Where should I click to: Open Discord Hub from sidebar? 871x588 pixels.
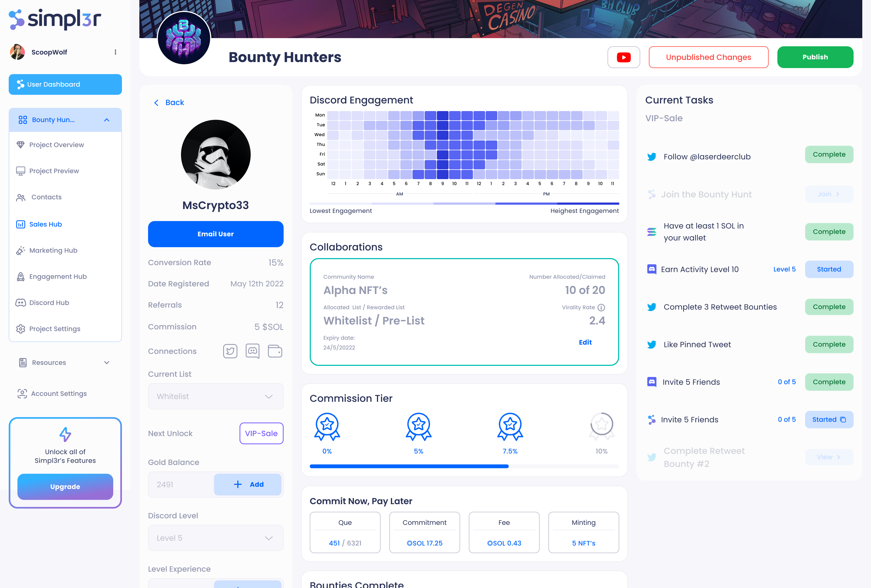tap(49, 302)
